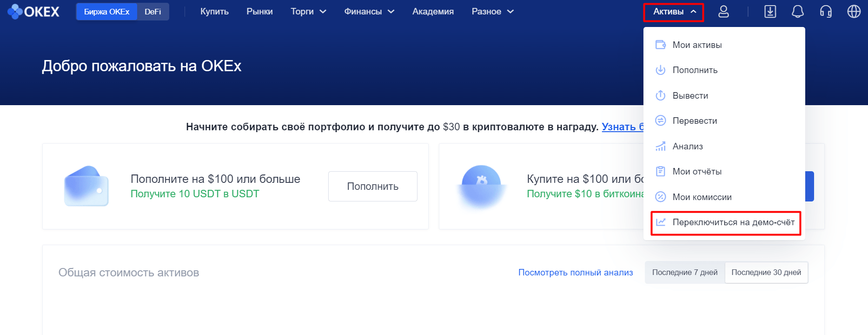Viewport: 868px width, 335px height.
Task: Select Вывести menu entry
Action: coord(724,95)
